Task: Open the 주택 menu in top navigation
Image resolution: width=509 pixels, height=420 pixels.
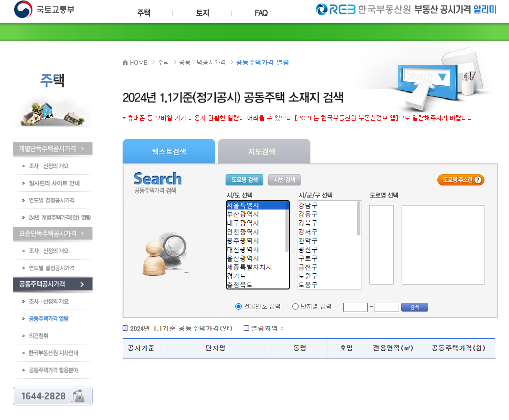Action: click(x=143, y=13)
